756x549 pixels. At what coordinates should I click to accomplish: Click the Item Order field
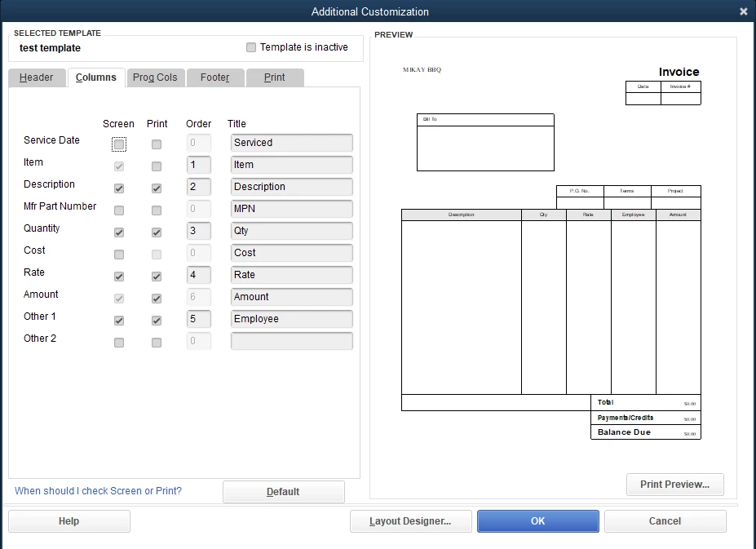[199, 165]
